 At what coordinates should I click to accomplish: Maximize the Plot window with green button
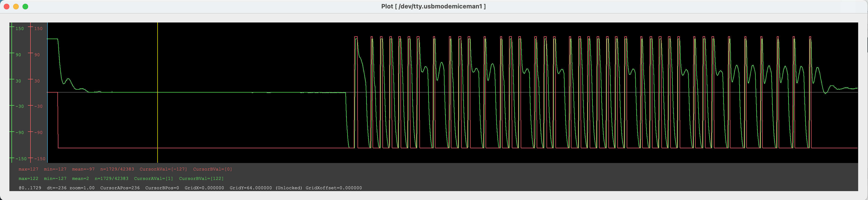25,6
